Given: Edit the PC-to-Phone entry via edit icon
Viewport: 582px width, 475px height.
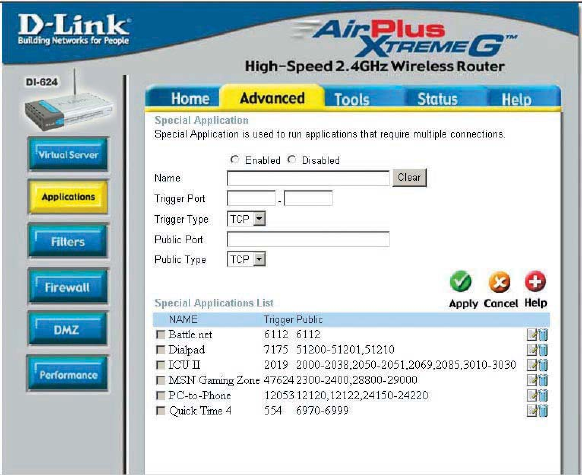Looking at the screenshot, I should click(532, 395).
